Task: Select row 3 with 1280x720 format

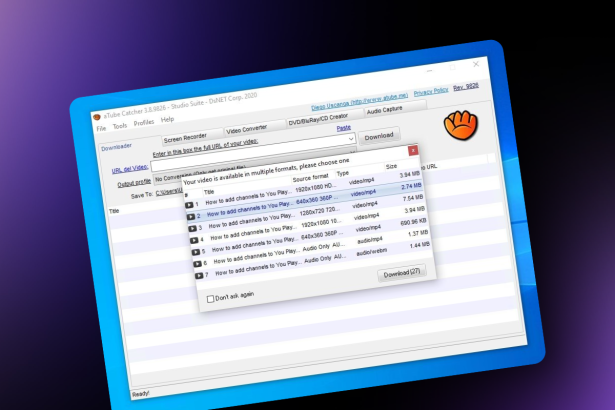Action: pos(307,213)
